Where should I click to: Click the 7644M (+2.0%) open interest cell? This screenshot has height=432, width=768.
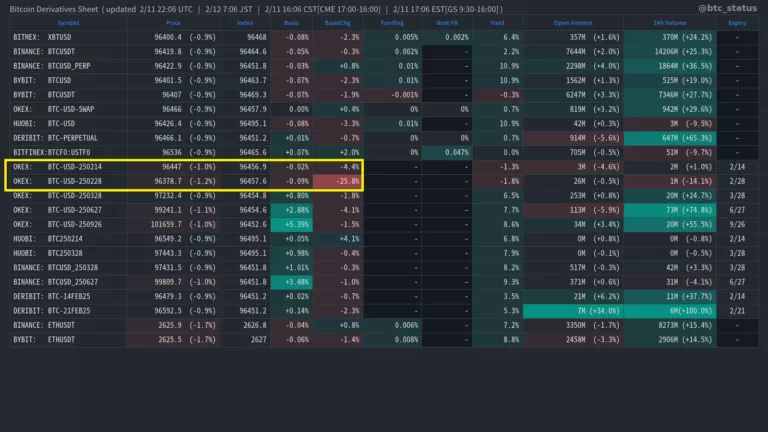[573, 51]
